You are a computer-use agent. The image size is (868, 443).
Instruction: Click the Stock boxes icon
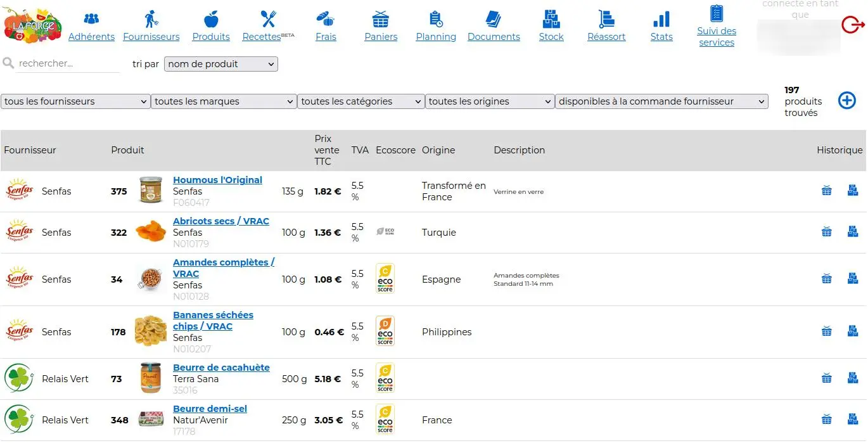point(551,19)
